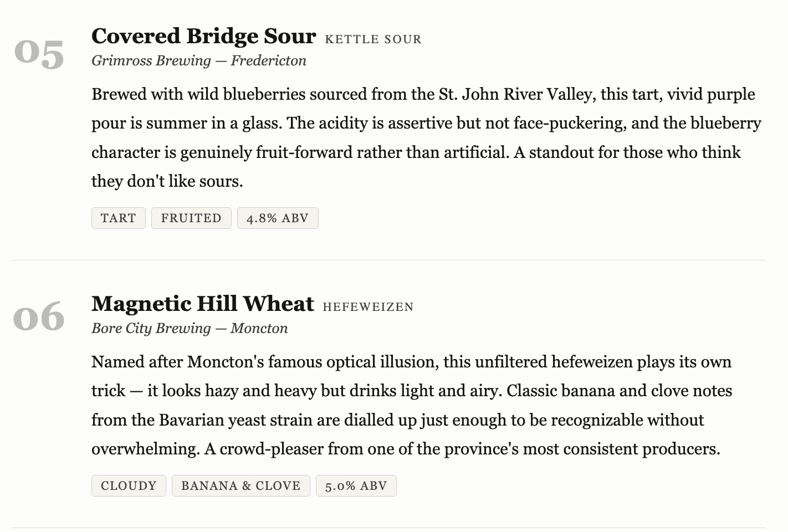The width and height of the screenshot is (788, 532).
Task: Click the Covered Bridge Sour title
Action: 203,36
